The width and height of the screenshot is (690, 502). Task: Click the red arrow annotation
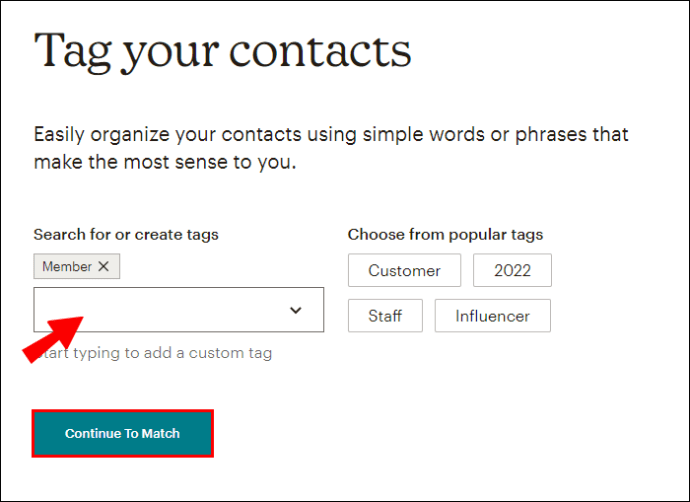(x=53, y=339)
